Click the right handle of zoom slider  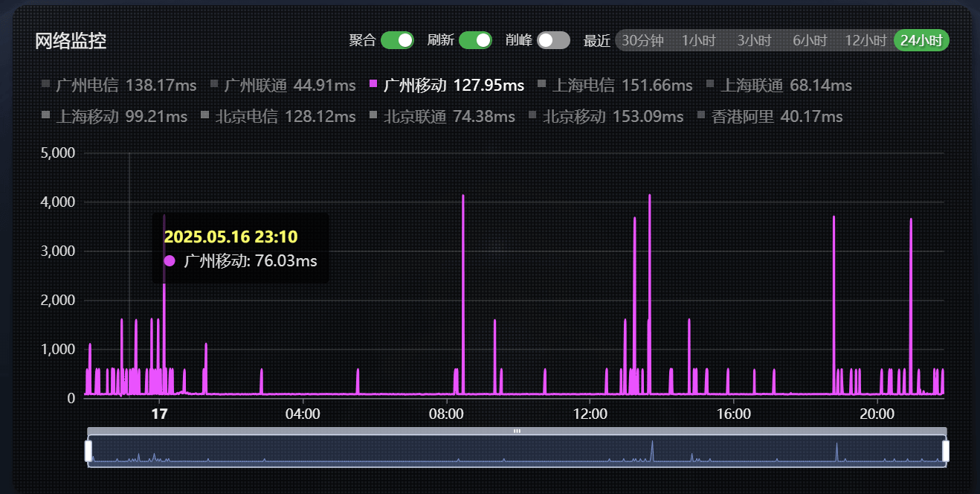click(946, 450)
